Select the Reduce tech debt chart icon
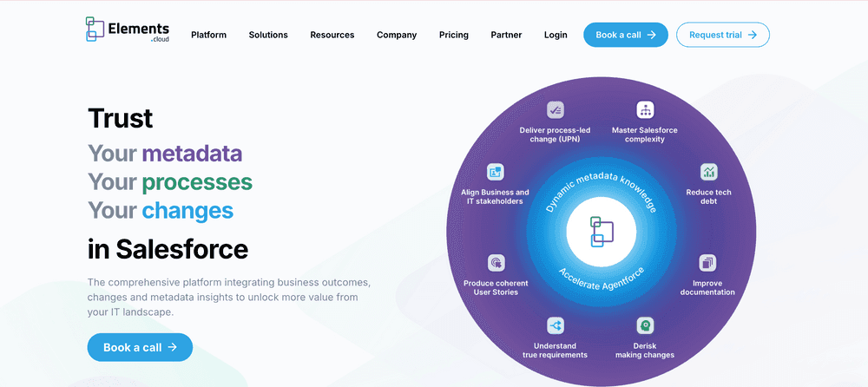The image size is (868, 387). 708,172
